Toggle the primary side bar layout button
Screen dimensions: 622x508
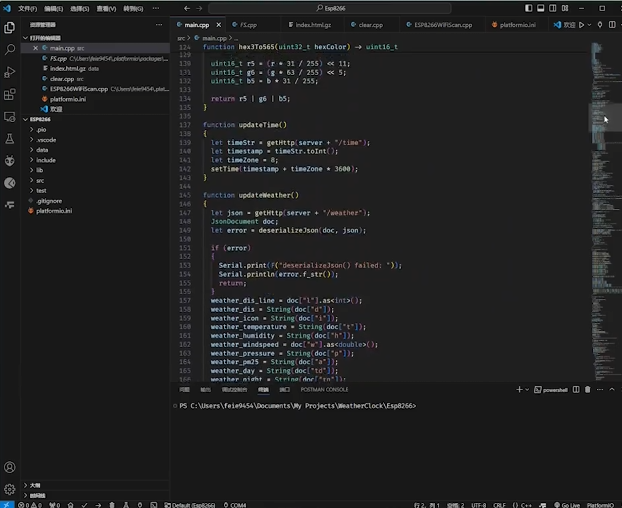pyautogui.click(x=529, y=7)
